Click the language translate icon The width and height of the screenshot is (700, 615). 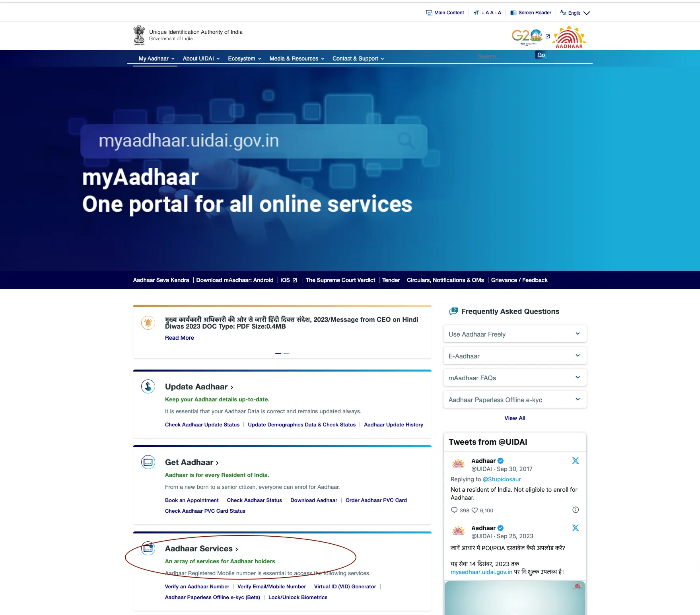(x=563, y=12)
